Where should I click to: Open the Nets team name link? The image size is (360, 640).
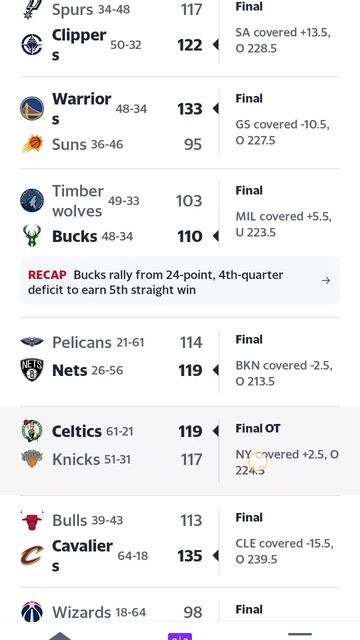(x=69, y=370)
